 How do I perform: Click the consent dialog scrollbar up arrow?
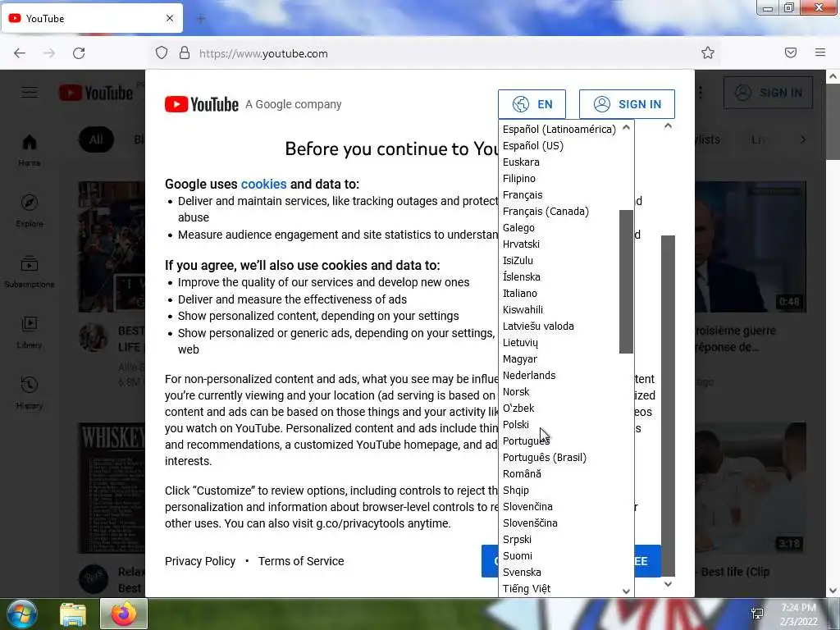(x=668, y=126)
